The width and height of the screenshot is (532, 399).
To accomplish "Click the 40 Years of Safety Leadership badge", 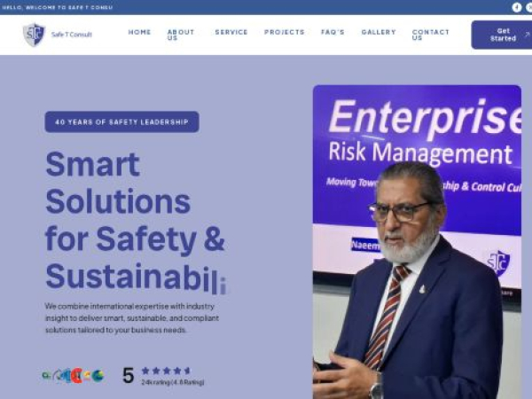I will pyautogui.click(x=121, y=121).
